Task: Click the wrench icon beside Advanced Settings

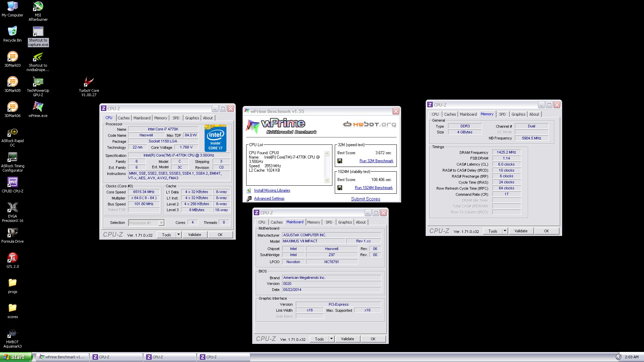Action: pyautogui.click(x=249, y=199)
